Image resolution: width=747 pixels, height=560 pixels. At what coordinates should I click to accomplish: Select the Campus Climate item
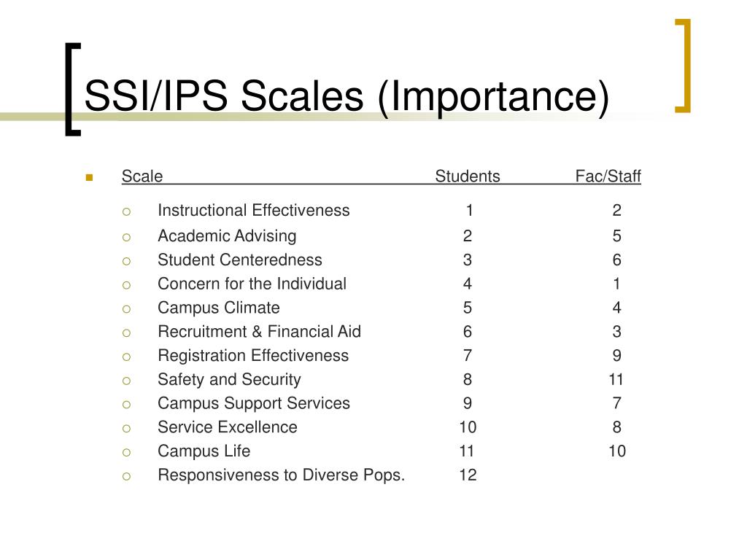click(219, 308)
